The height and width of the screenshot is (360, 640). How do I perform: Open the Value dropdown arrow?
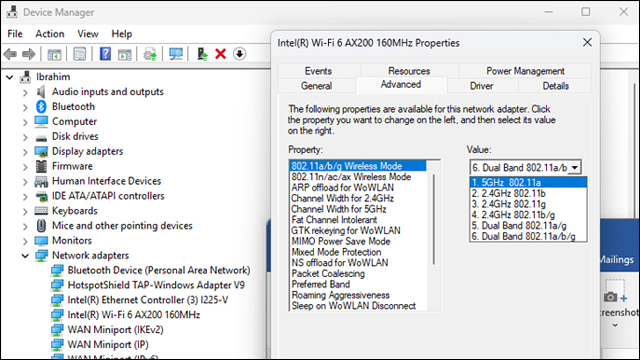pyautogui.click(x=575, y=167)
